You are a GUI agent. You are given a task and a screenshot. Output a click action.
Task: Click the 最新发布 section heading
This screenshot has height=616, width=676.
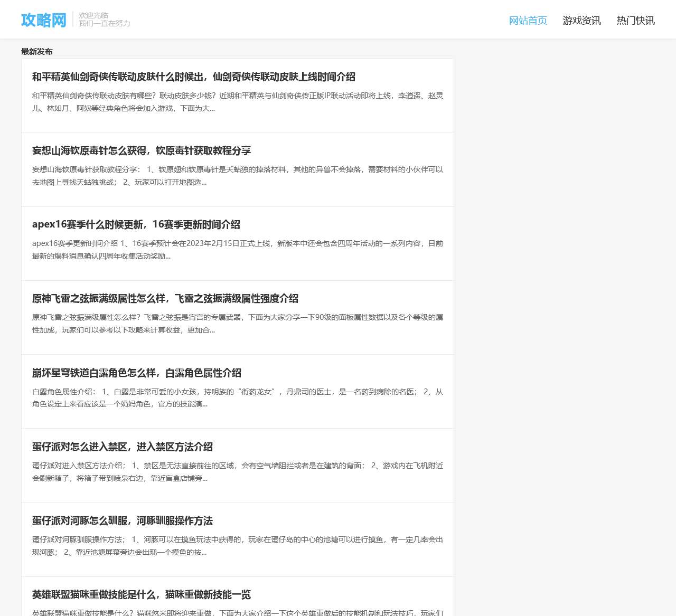pyautogui.click(x=37, y=51)
